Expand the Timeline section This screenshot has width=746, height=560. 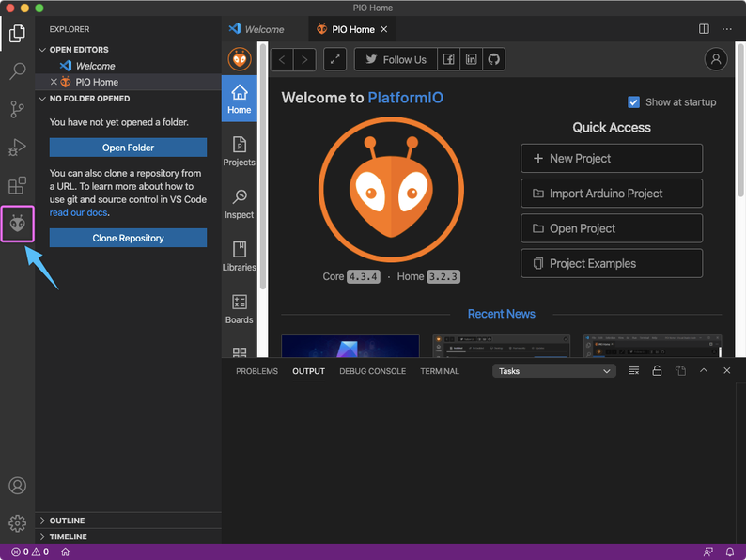68,537
